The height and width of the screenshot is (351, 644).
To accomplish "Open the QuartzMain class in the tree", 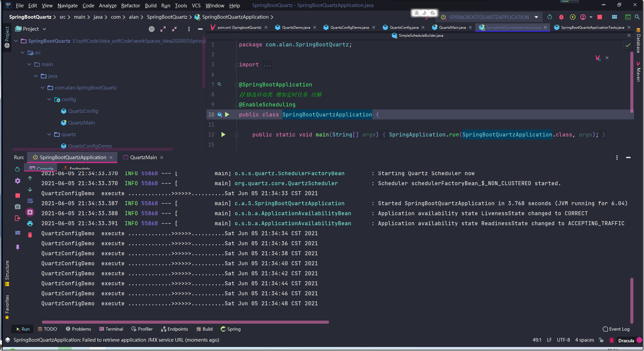I will pos(81,123).
